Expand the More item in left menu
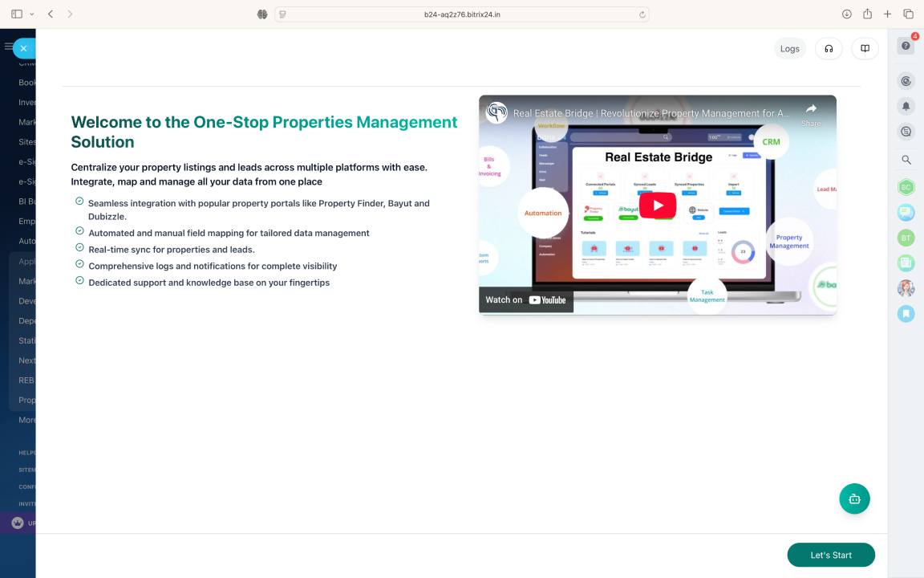This screenshot has height=578, width=924. (x=27, y=420)
